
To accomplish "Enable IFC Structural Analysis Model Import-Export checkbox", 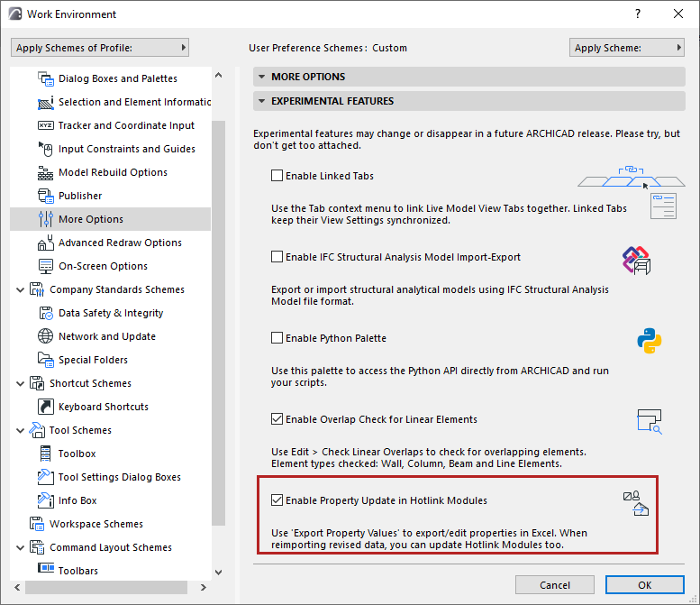I will click(x=277, y=257).
